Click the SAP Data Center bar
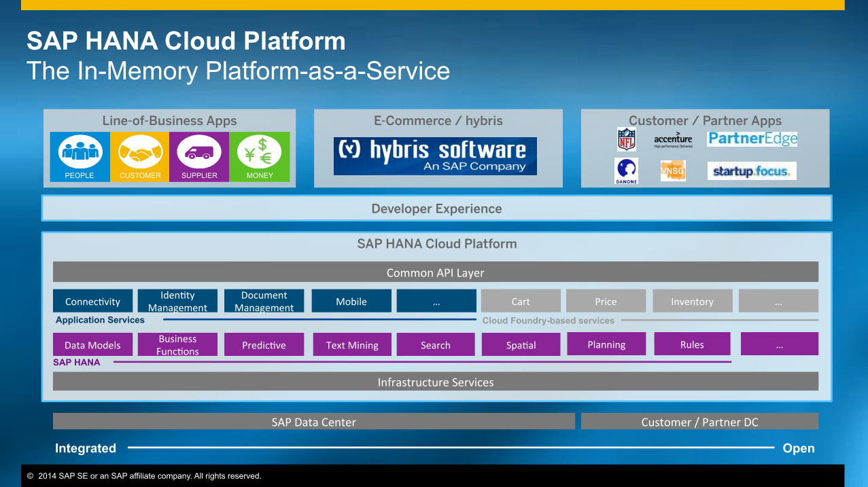The height and width of the screenshot is (487, 868). click(314, 421)
